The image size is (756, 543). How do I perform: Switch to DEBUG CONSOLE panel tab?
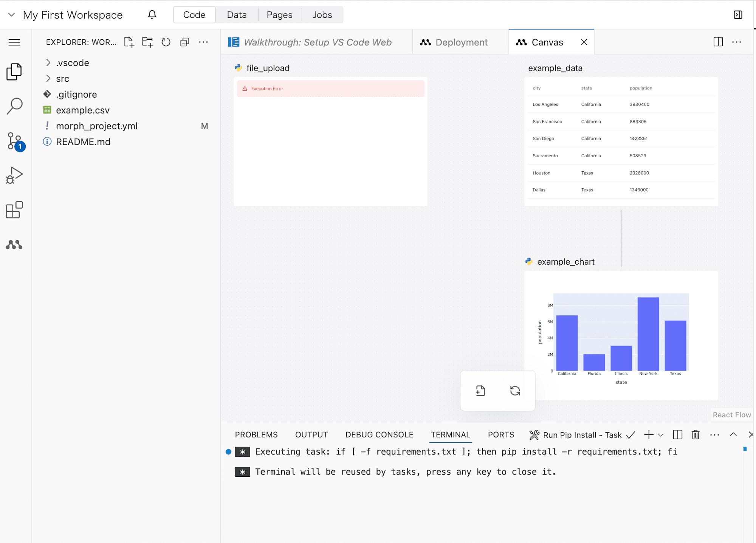click(379, 435)
